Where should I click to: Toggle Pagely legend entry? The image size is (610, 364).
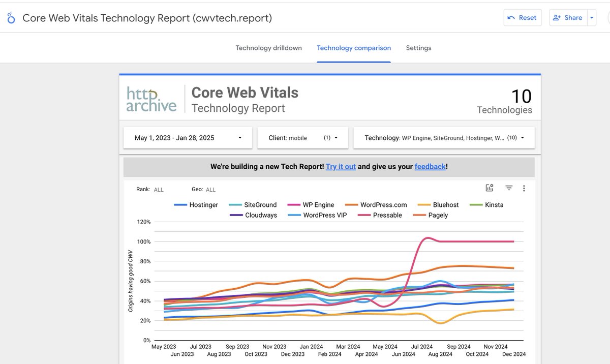(x=430, y=215)
